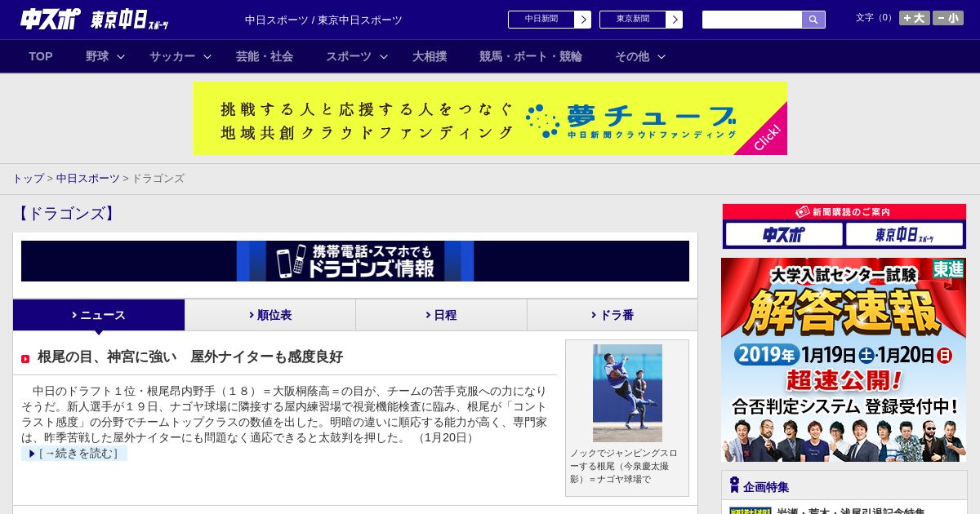Click the 企画特集 ribbon icon

pos(734,485)
